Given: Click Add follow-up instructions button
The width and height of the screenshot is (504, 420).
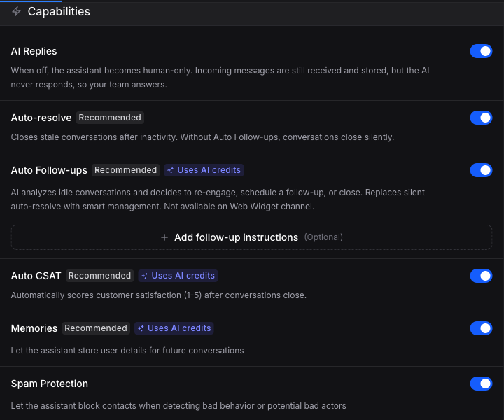Looking at the screenshot, I should pos(252,237).
